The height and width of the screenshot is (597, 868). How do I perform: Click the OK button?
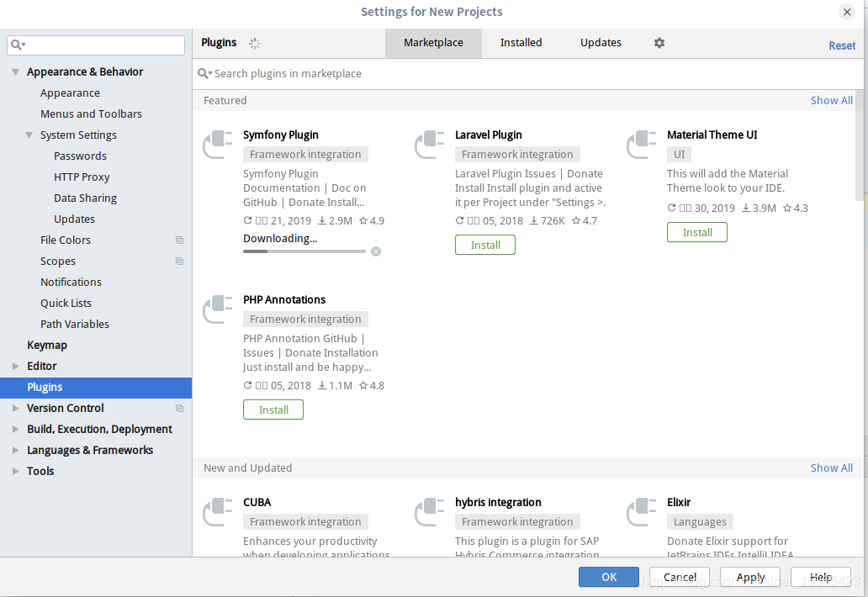(x=609, y=577)
